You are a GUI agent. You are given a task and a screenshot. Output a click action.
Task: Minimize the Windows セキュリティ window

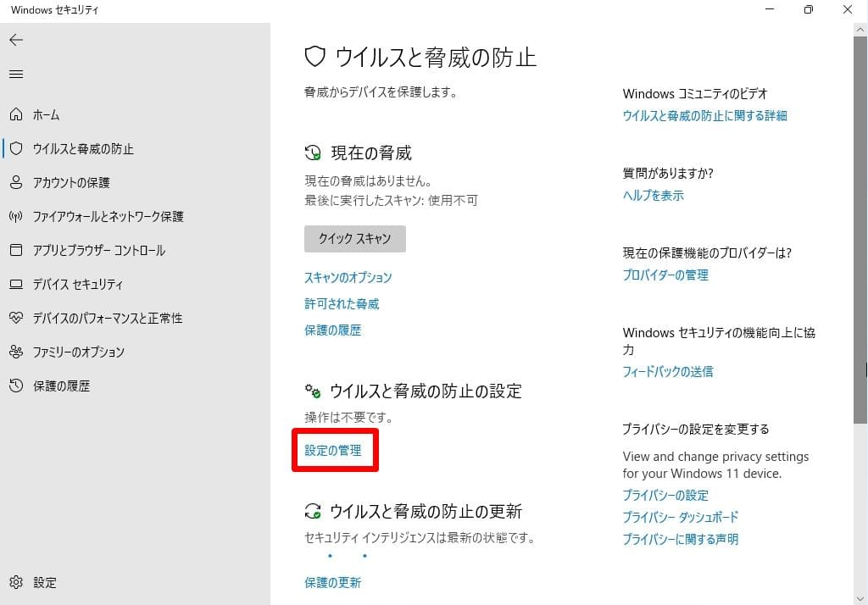coord(770,9)
